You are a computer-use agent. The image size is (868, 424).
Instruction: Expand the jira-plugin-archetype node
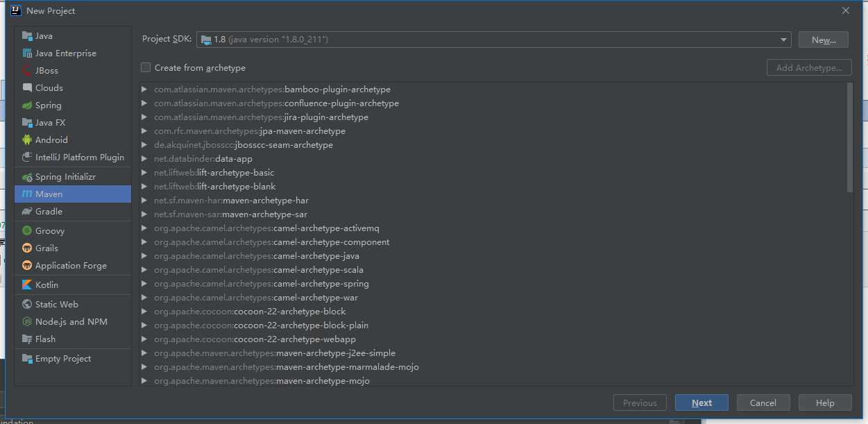coord(144,117)
